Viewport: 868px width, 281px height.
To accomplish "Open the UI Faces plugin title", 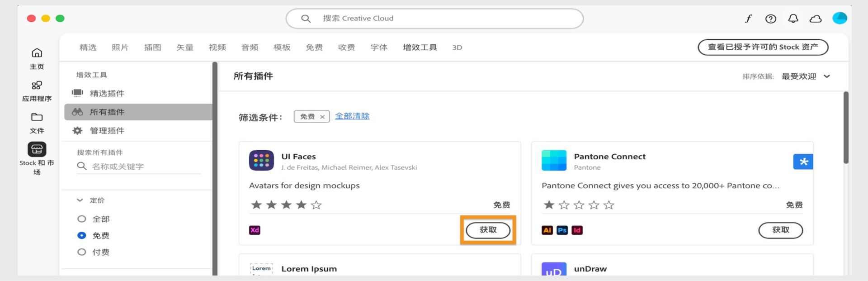I will (298, 157).
